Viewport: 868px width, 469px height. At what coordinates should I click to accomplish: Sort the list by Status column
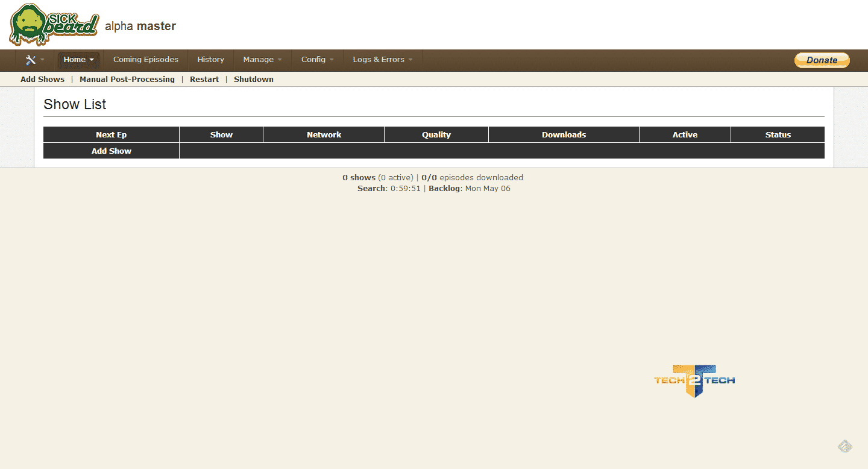(x=778, y=135)
